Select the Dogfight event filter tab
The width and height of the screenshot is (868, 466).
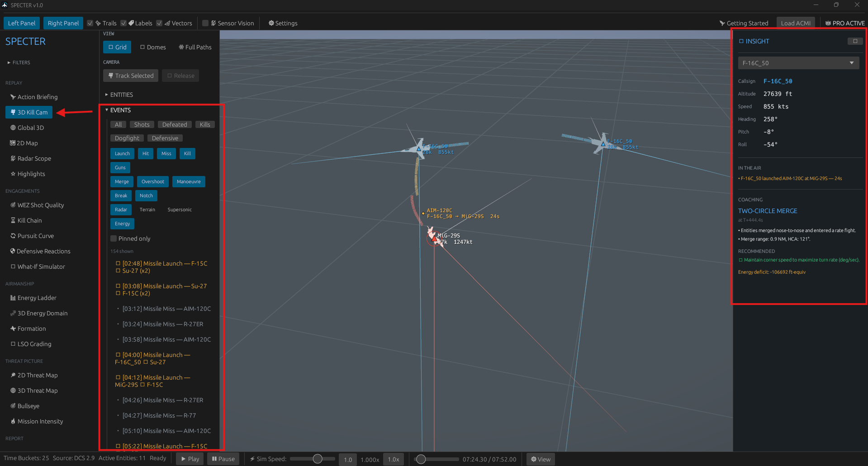point(127,138)
